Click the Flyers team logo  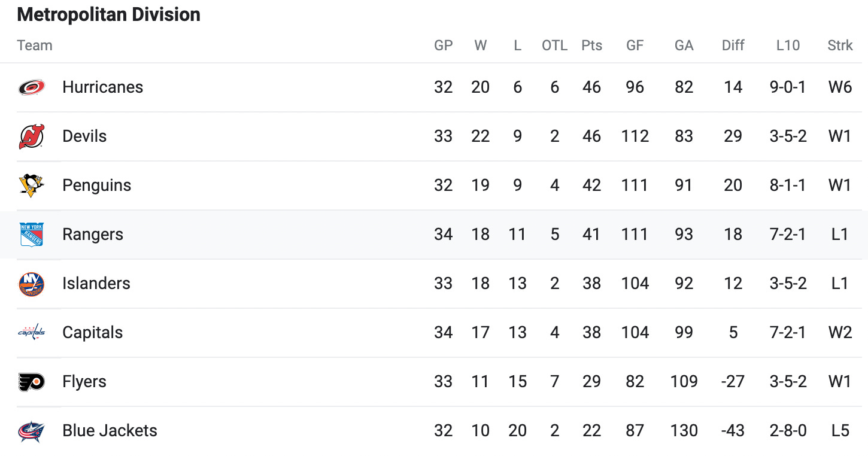pyautogui.click(x=31, y=382)
